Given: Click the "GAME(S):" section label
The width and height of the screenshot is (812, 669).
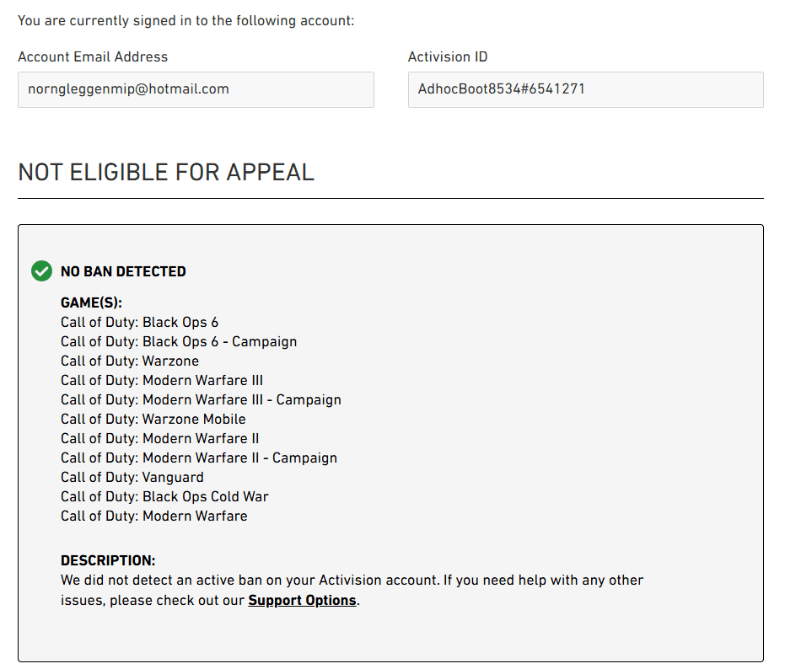Looking at the screenshot, I should point(92,302).
